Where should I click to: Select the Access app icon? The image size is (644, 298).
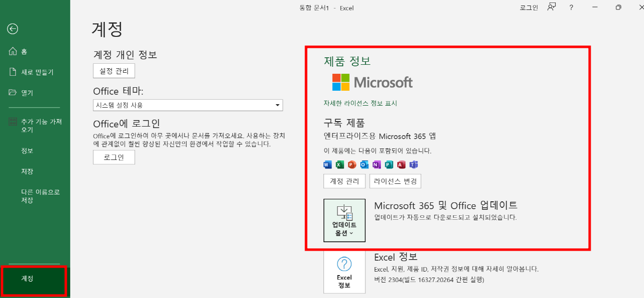[x=401, y=164]
